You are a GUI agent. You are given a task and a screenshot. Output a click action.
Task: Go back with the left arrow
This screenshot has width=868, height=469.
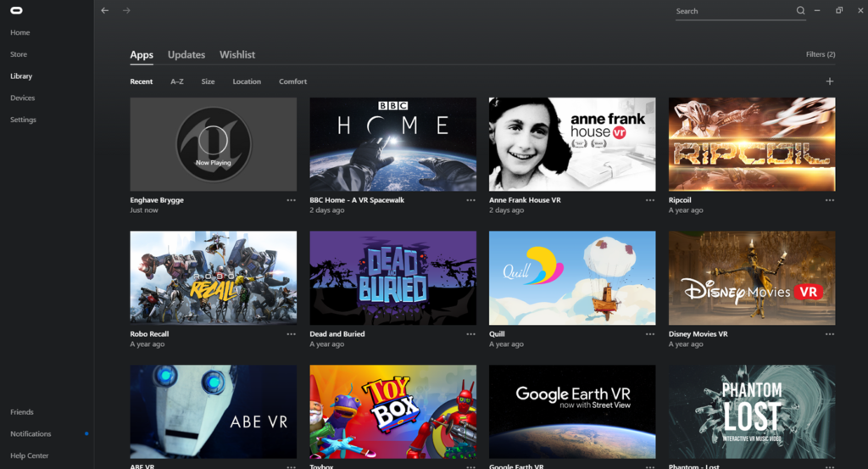(x=104, y=10)
